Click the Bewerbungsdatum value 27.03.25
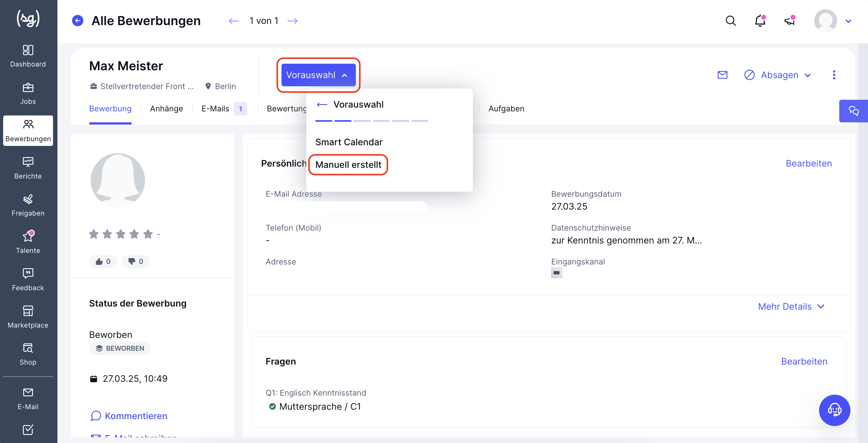This screenshot has width=868, height=443. pos(569,206)
